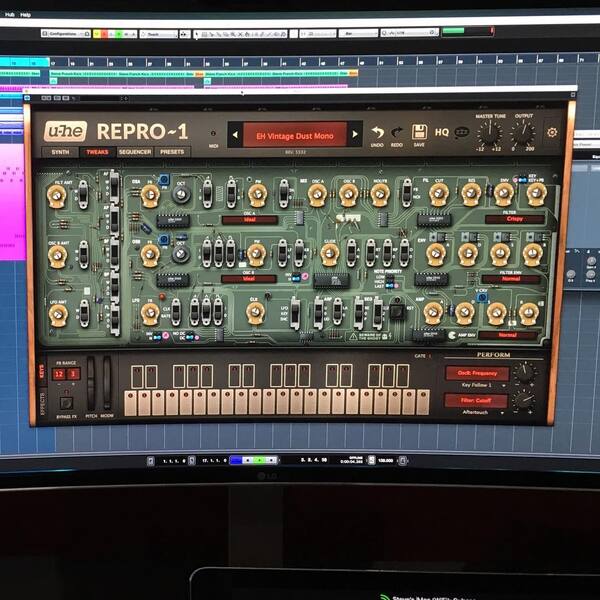
Task: Go to the next preset with right arrow
Action: [x=355, y=134]
